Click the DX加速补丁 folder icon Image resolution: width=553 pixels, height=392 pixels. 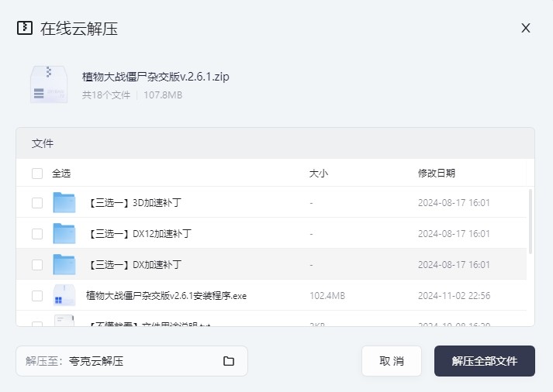click(x=64, y=265)
